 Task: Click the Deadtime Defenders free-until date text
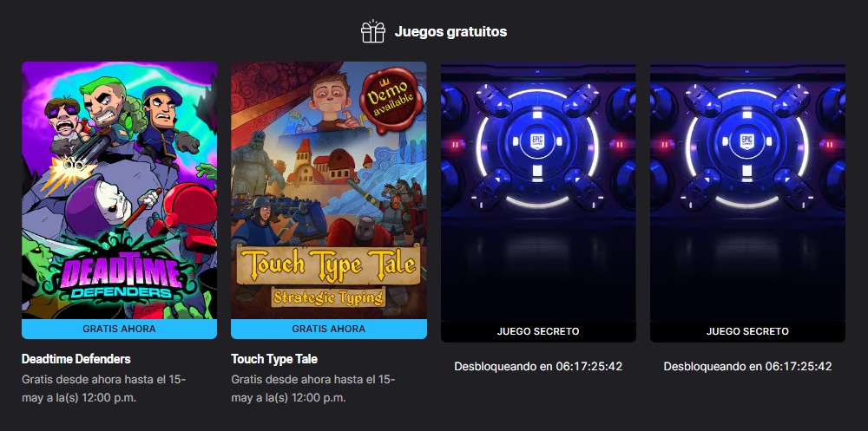(x=103, y=389)
